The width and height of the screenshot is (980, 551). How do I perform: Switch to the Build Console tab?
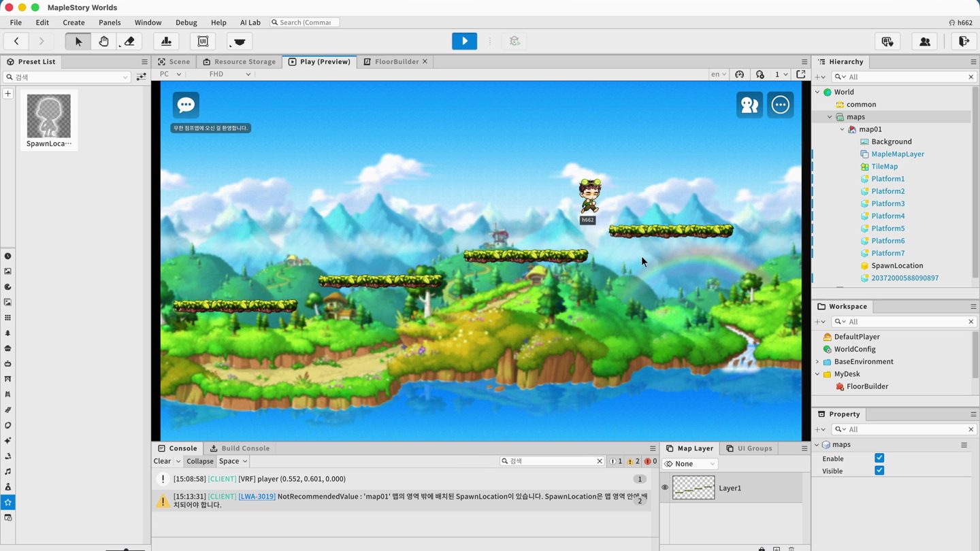239,448
